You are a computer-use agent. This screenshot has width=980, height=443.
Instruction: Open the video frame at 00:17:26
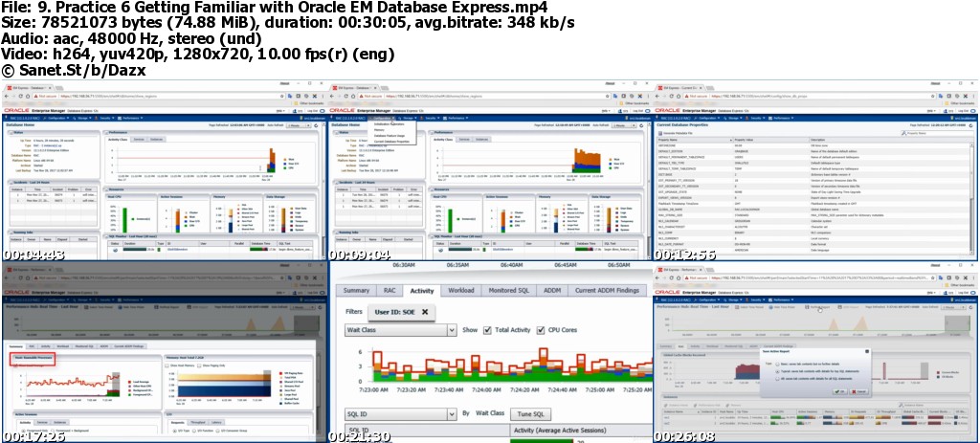pyautogui.click(x=163, y=352)
